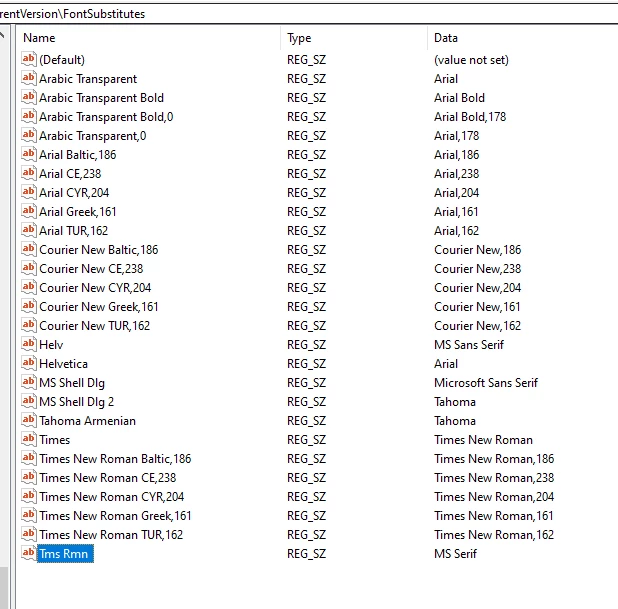Select the Arabic Transparent Bold value name
This screenshot has height=609, width=618.
coord(101,98)
